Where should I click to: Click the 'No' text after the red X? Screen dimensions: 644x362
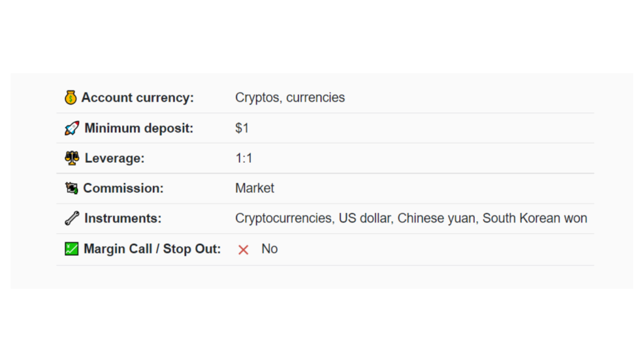pyautogui.click(x=269, y=249)
